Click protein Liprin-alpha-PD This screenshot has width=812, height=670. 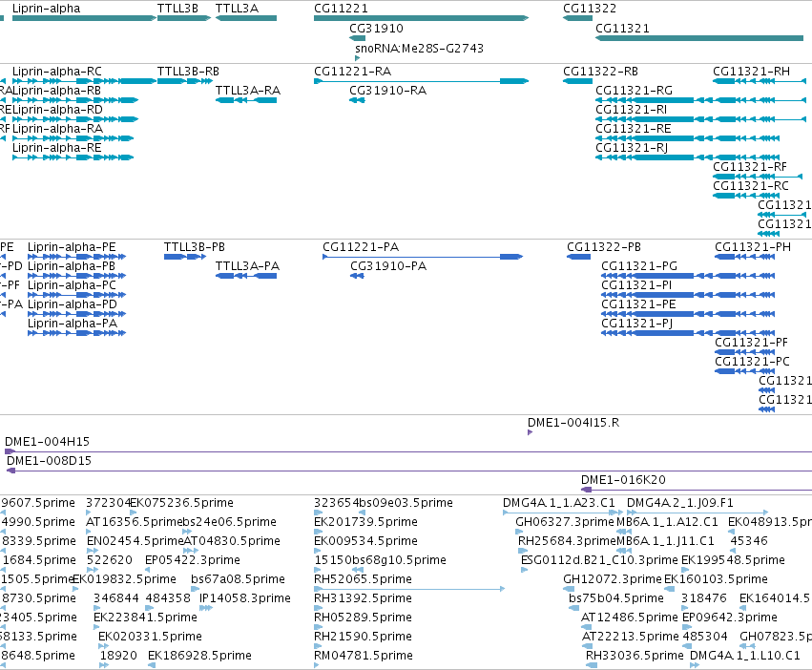click(x=76, y=313)
